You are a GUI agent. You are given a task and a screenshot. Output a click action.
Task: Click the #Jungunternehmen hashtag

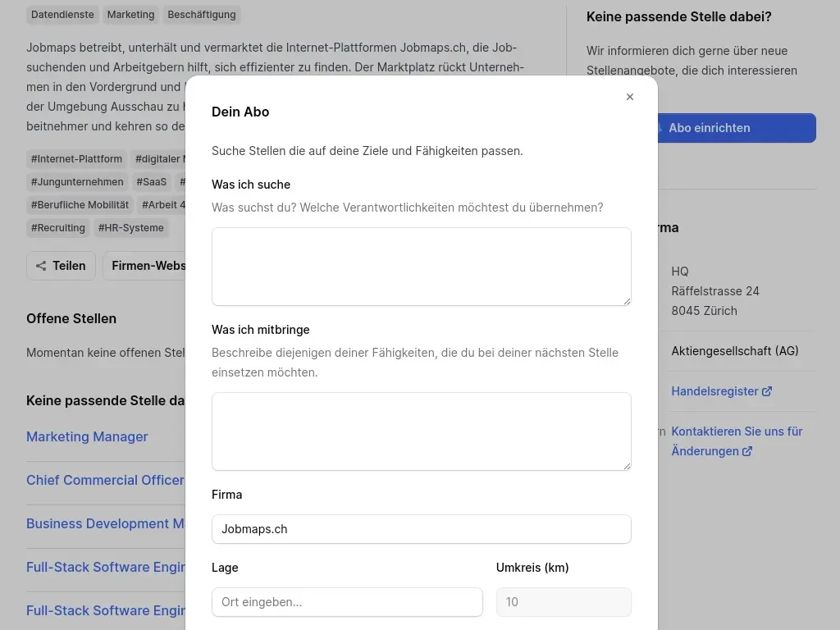pyautogui.click(x=77, y=182)
